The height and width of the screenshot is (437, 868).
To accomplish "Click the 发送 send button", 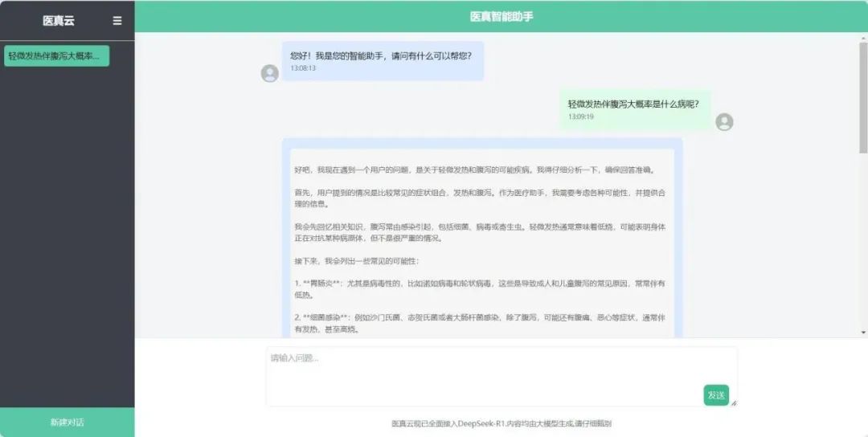I will pyautogui.click(x=716, y=395).
